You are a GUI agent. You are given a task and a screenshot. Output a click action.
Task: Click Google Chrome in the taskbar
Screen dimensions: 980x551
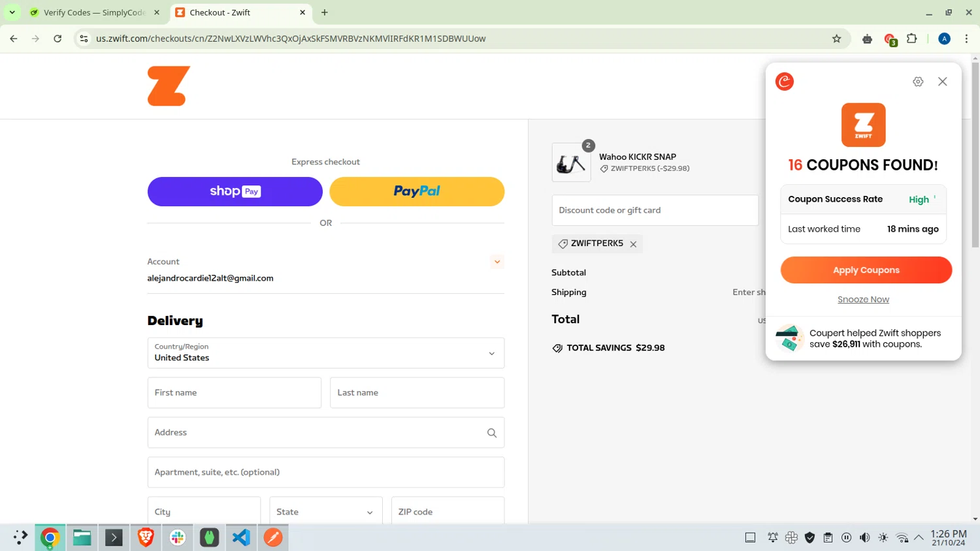tap(50, 537)
